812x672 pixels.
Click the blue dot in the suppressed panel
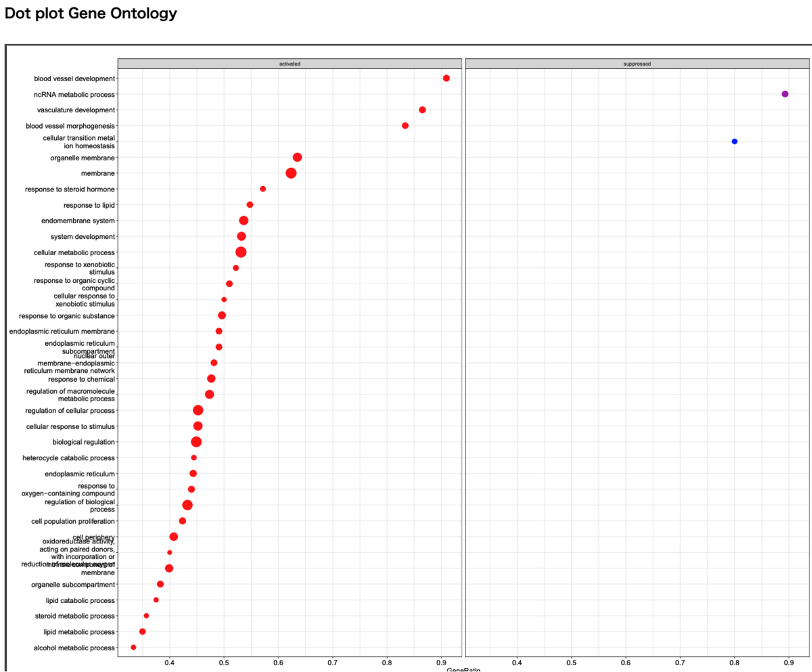click(734, 141)
